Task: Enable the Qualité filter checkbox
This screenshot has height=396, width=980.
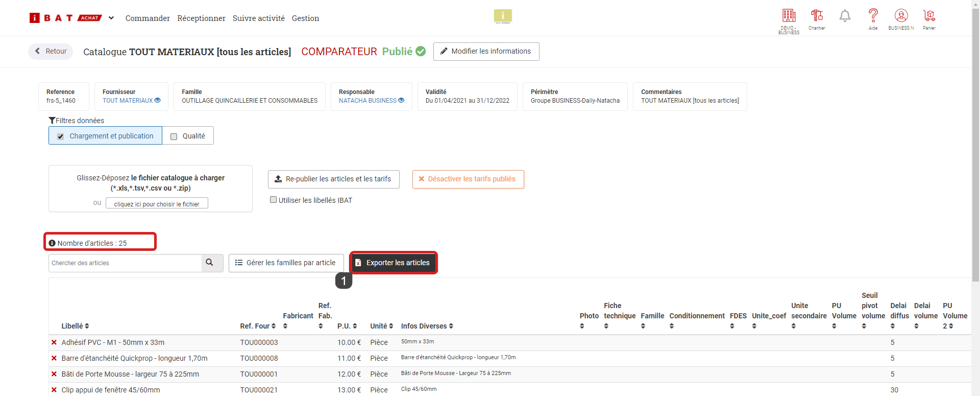Action: click(x=174, y=136)
